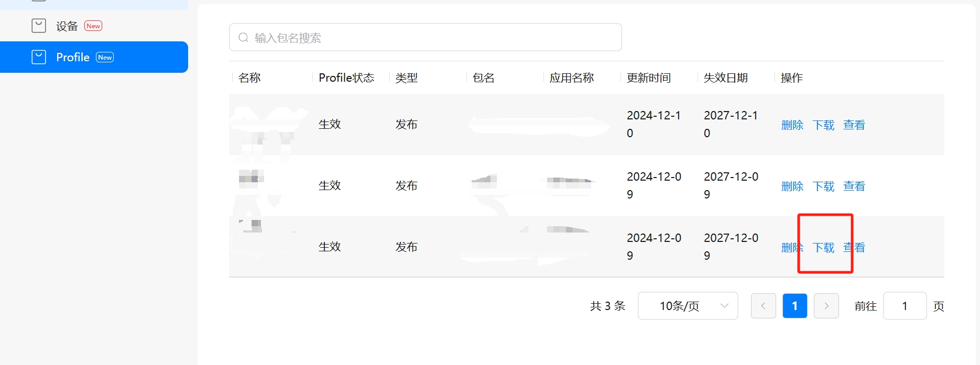
Task: Go to previous page with left arrow
Action: 763,306
